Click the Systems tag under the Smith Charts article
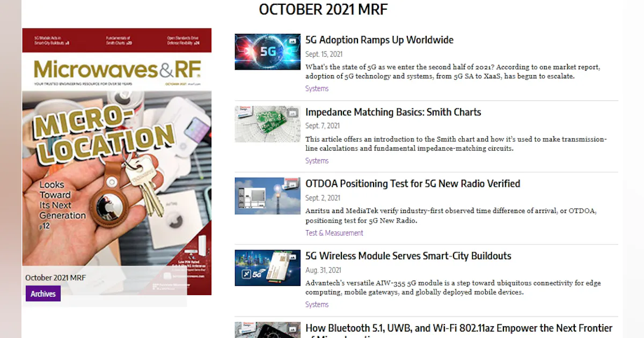 (x=317, y=160)
